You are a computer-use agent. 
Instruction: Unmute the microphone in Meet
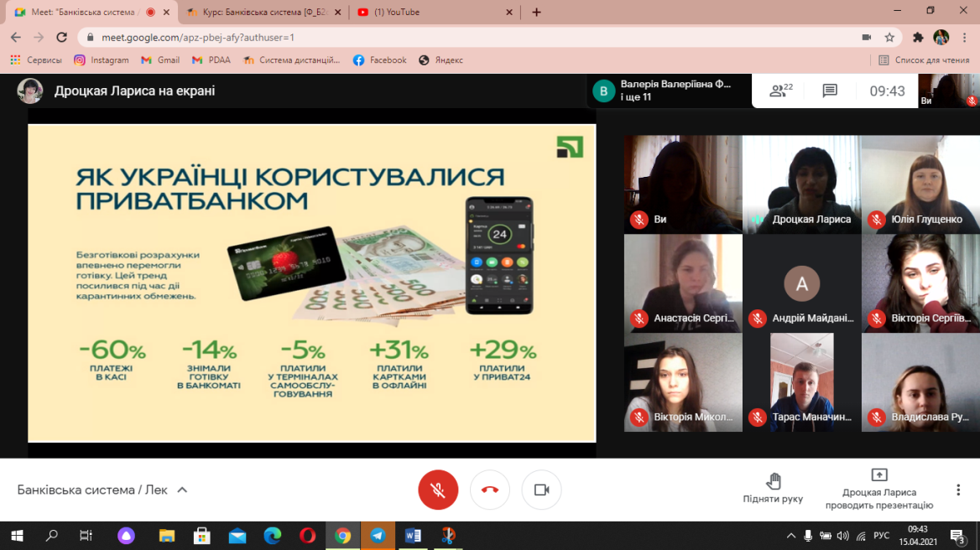tap(437, 490)
